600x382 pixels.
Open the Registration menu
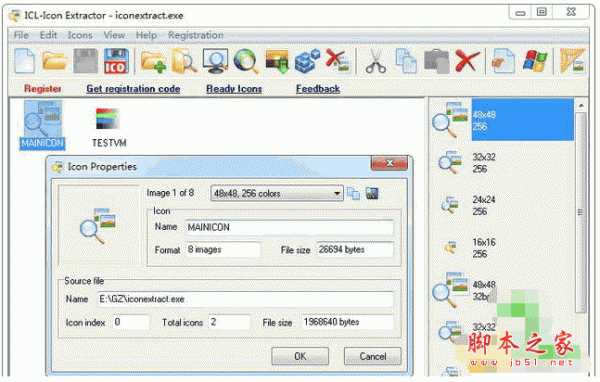(196, 35)
